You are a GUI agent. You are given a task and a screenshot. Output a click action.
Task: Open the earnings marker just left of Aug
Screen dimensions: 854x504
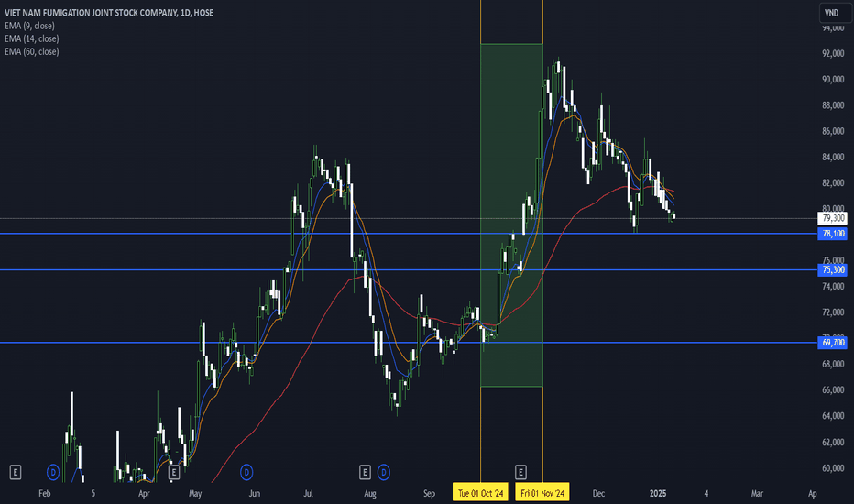pyautogui.click(x=365, y=473)
